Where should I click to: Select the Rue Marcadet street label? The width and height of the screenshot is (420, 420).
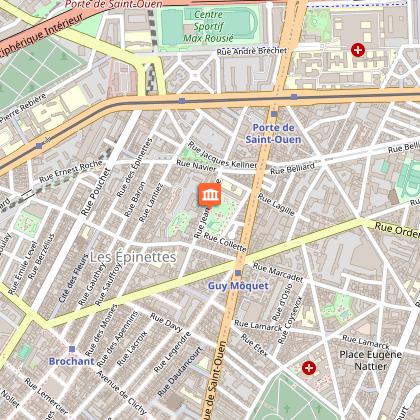click(x=278, y=272)
